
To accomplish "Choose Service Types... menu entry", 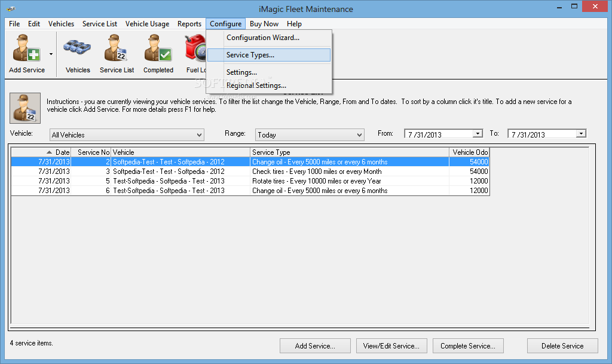I will 269,55.
